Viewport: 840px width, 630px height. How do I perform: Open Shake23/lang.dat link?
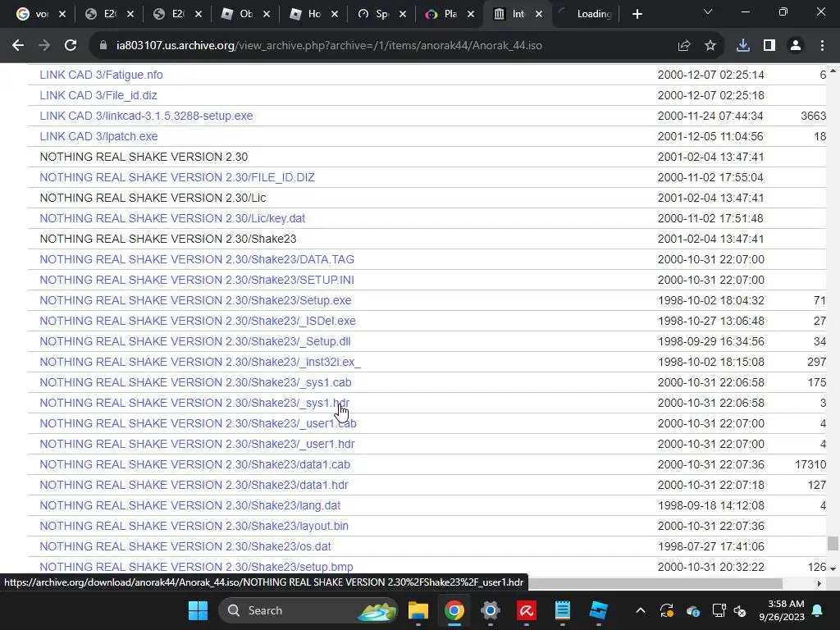[190, 505]
